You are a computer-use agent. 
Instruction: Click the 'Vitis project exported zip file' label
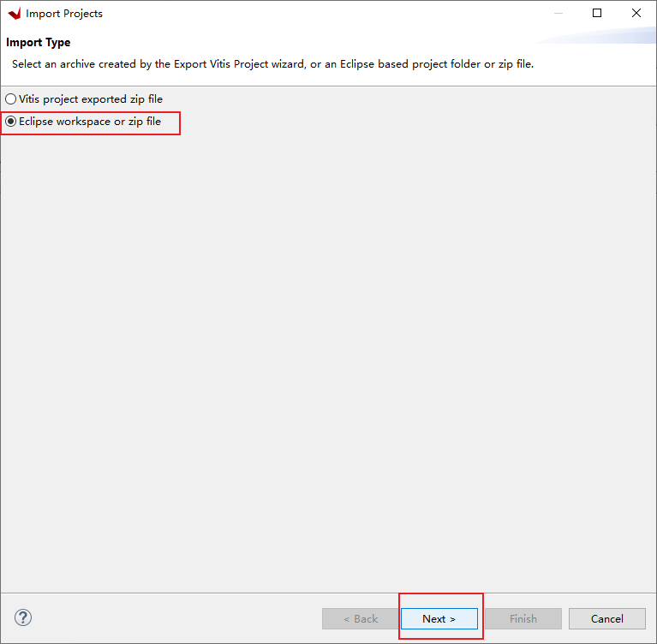tap(90, 99)
